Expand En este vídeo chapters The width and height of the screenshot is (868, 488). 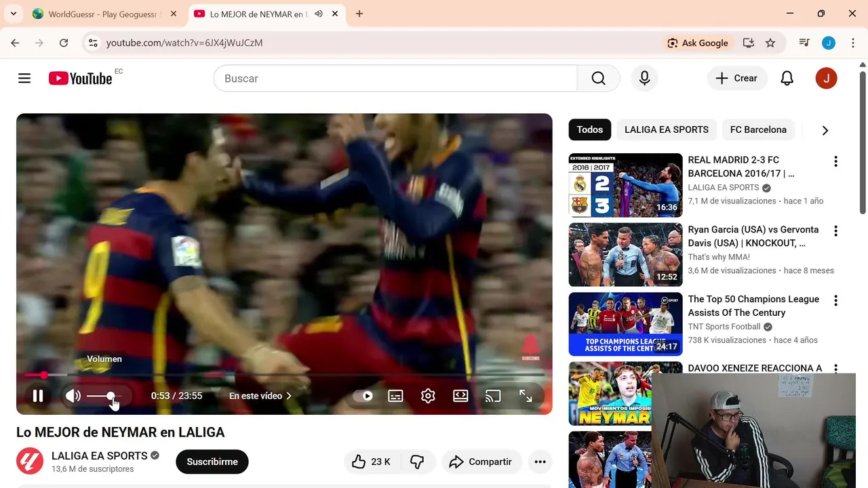pyautogui.click(x=260, y=396)
